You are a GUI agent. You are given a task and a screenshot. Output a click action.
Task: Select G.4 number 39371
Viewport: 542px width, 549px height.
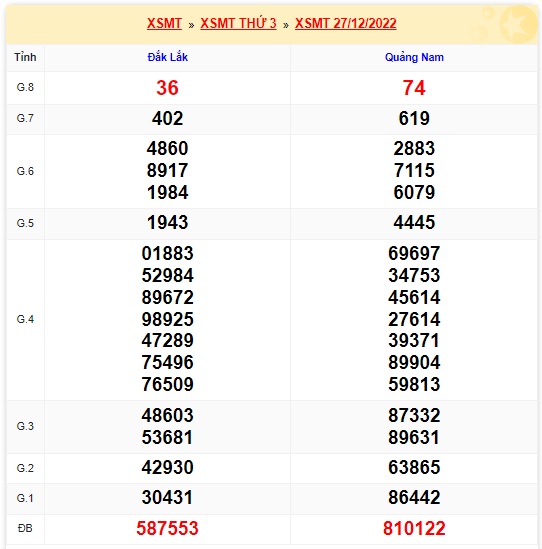414,341
